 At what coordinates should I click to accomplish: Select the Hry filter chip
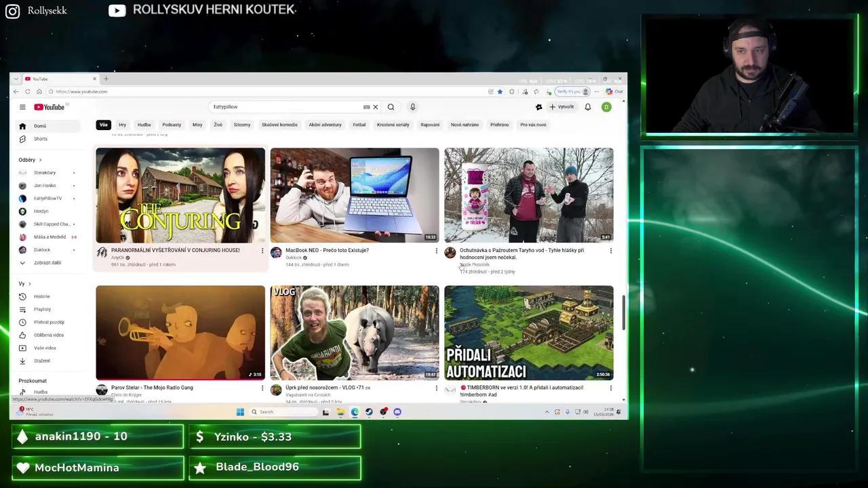tap(123, 125)
